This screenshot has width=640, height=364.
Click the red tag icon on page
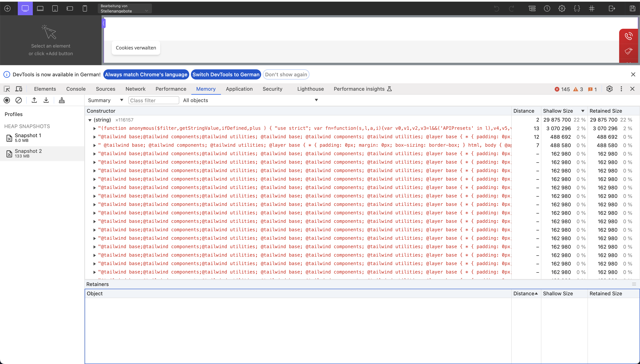[629, 51]
